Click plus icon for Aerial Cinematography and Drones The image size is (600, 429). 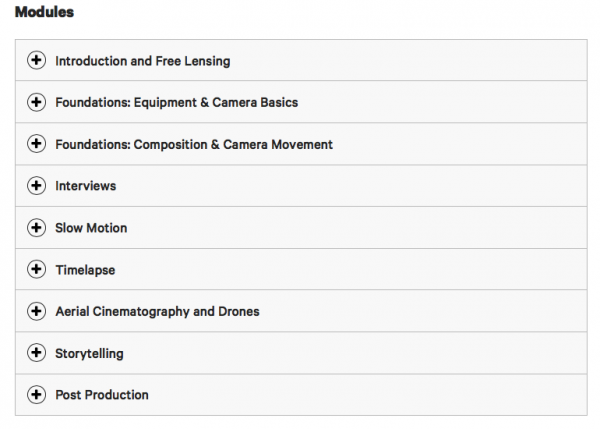coord(37,311)
